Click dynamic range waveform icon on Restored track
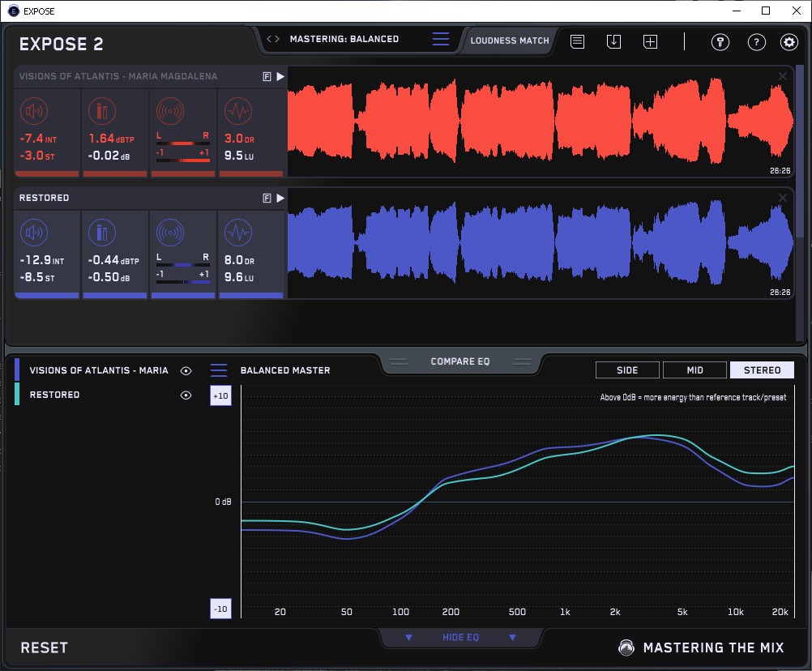This screenshot has width=812, height=671. (x=238, y=233)
